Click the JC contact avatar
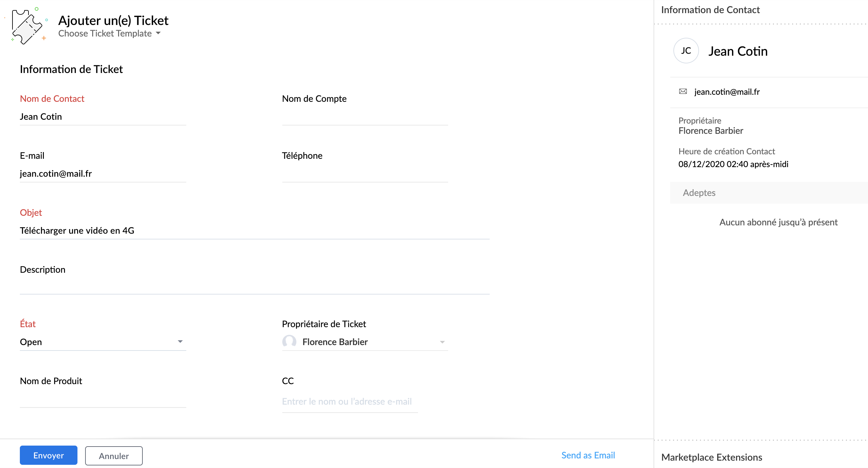 (686, 51)
